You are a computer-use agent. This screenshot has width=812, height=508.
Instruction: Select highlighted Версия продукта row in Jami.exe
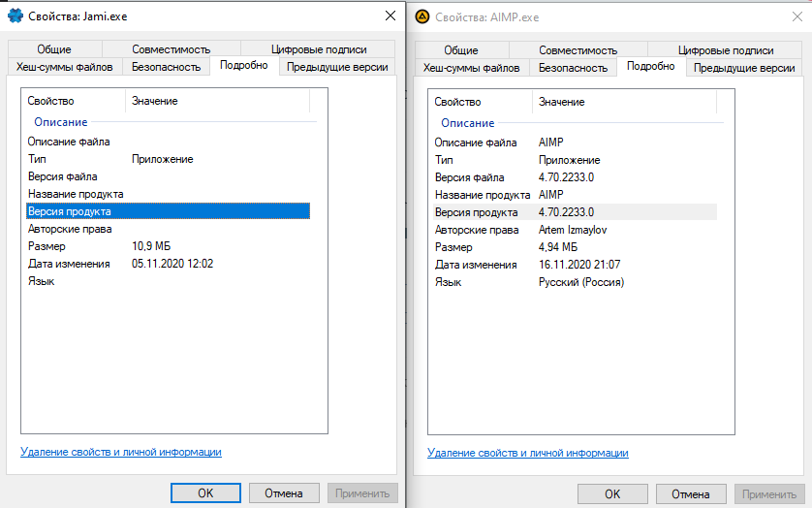168,211
